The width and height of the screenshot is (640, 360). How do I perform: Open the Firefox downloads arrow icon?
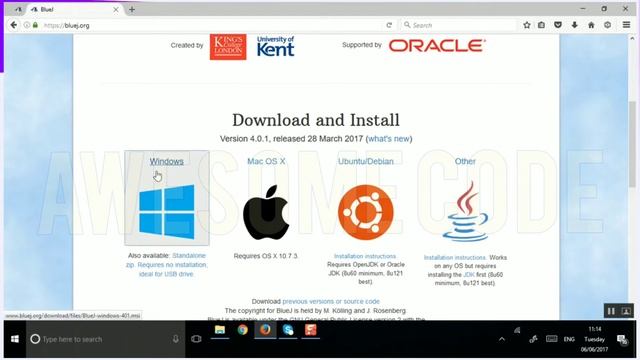[x=575, y=25]
